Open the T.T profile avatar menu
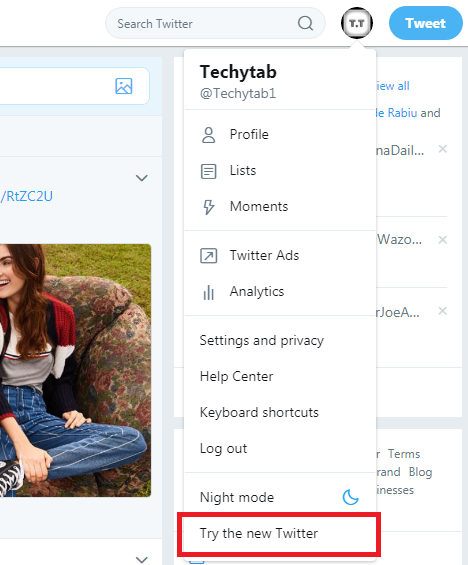Image resolution: width=468 pixels, height=565 pixels. [x=357, y=23]
